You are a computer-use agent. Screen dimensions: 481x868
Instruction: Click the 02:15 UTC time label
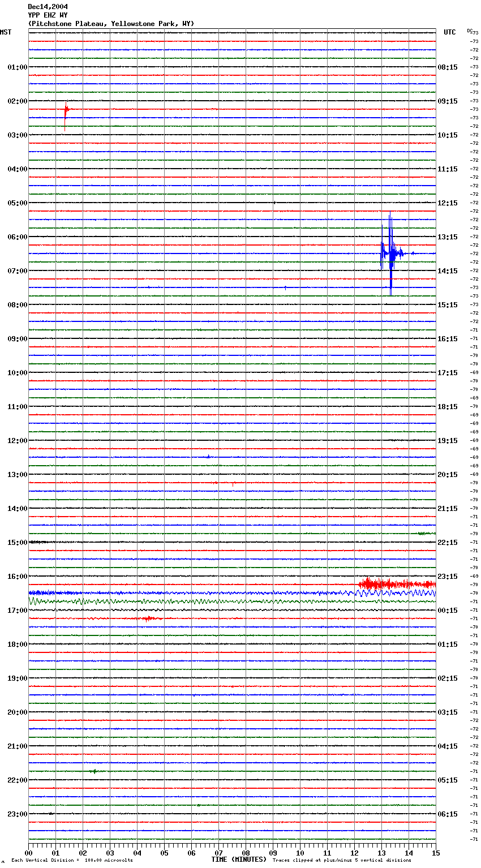pyautogui.click(x=448, y=678)
